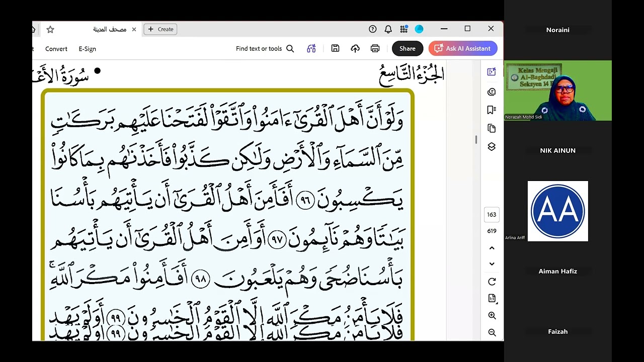Open notifications bell
Image resolution: width=644 pixels, height=362 pixels.
click(388, 29)
